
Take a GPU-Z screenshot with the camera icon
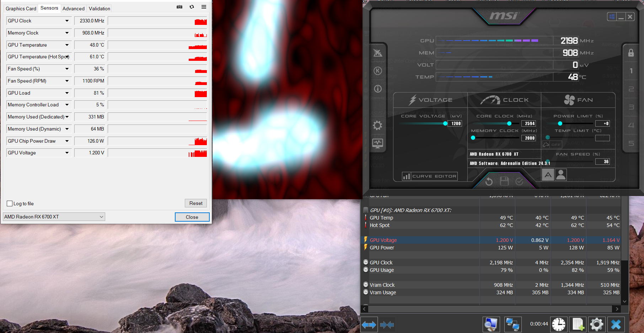coord(179,7)
